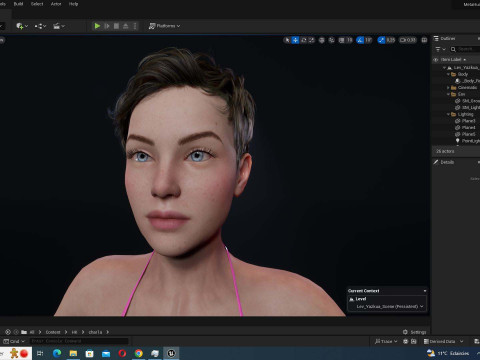Focus the Enter Console Command field

(79, 341)
